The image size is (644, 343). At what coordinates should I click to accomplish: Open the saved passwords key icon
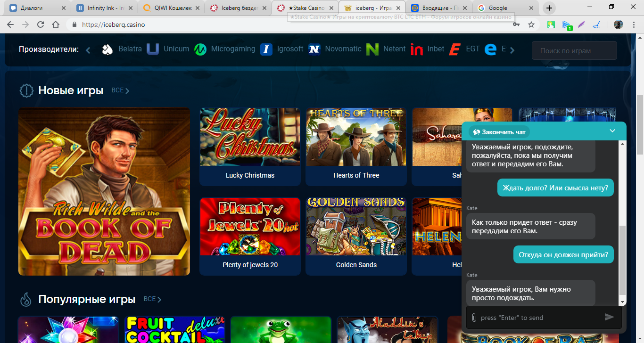(x=517, y=24)
